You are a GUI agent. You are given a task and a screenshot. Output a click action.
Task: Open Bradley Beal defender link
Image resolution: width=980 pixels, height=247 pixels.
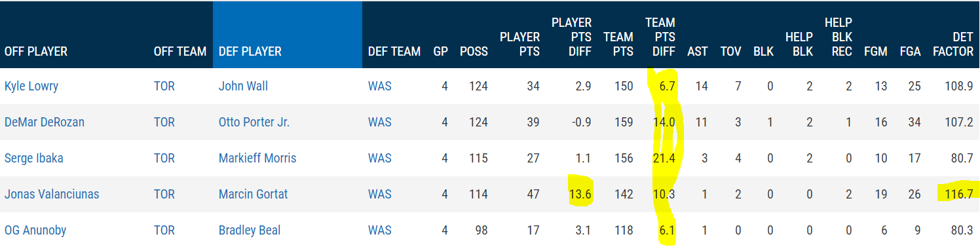(250, 230)
